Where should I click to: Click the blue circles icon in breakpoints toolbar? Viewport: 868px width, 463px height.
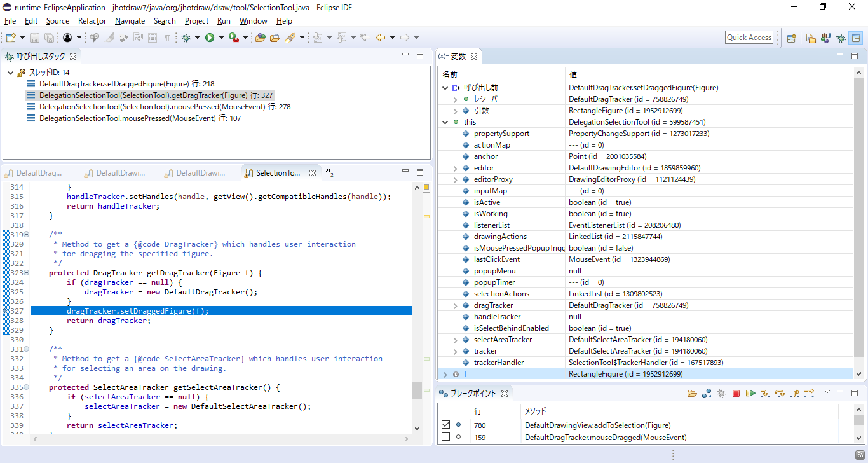pyautogui.click(x=706, y=394)
